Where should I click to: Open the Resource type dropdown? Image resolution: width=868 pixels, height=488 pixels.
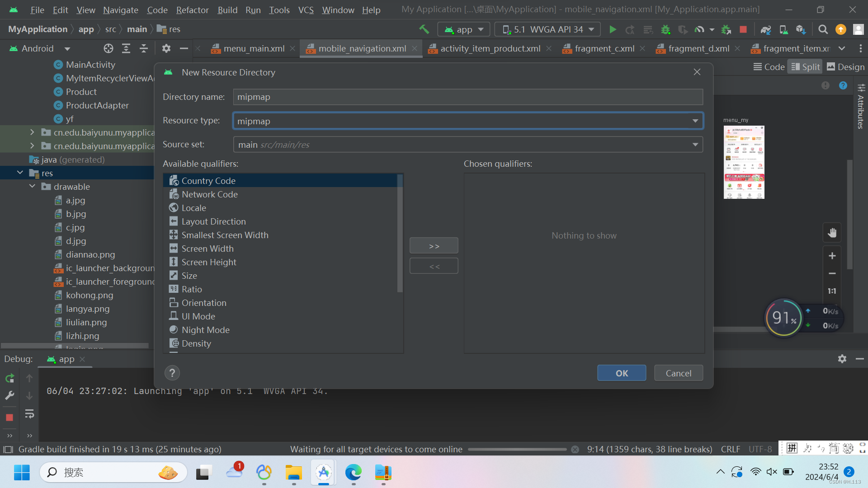click(x=695, y=121)
